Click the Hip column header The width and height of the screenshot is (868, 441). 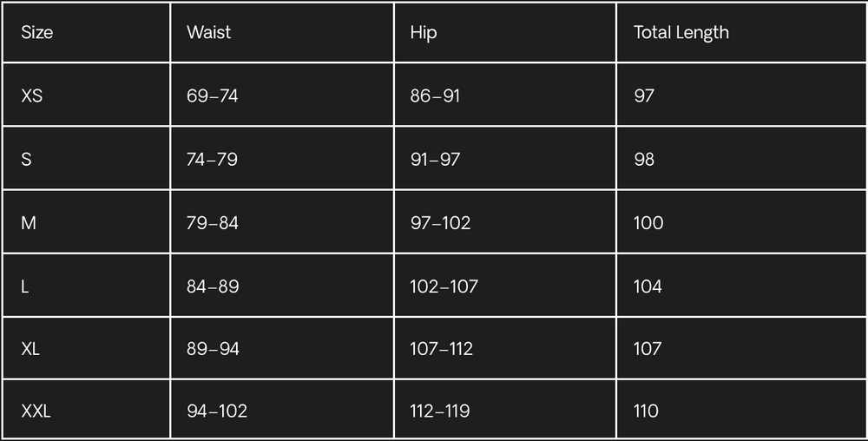click(x=424, y=33)
